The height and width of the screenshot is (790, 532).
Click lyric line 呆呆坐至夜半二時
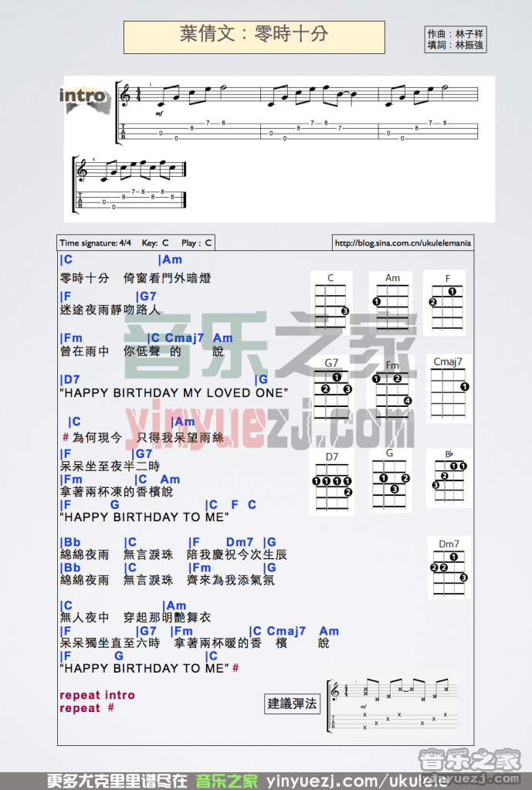tap(110, 466)
